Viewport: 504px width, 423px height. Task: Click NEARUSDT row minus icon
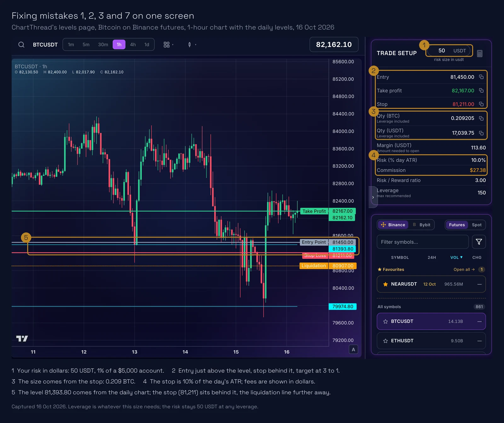tap(479, 284)
